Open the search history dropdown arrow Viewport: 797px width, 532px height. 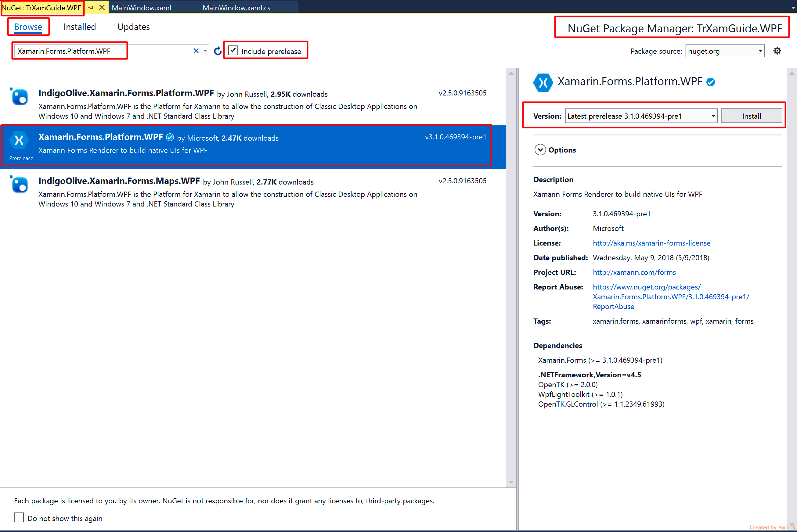(205, 51)
